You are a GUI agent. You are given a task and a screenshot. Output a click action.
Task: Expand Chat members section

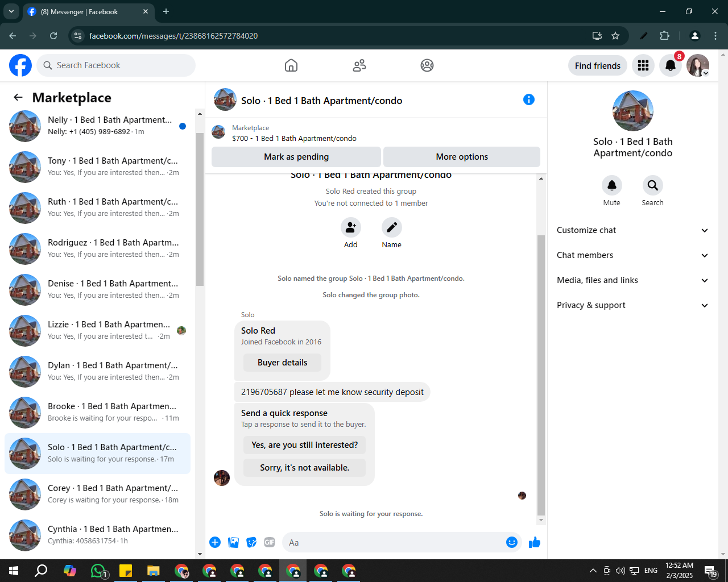coord(632,255)
